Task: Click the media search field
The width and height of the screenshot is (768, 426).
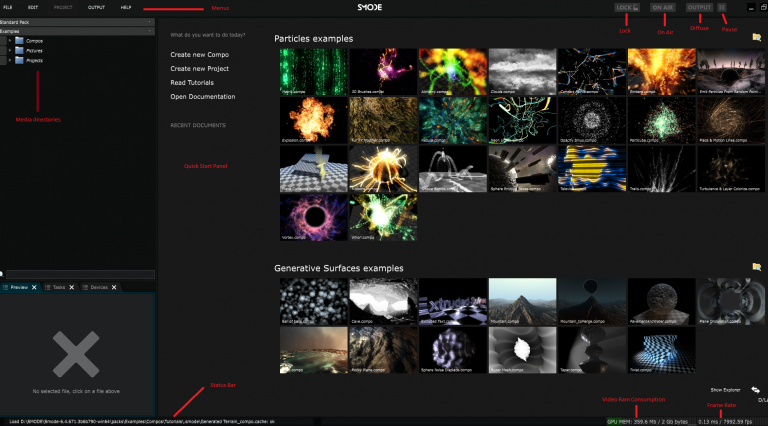Action: click(78, 273)
